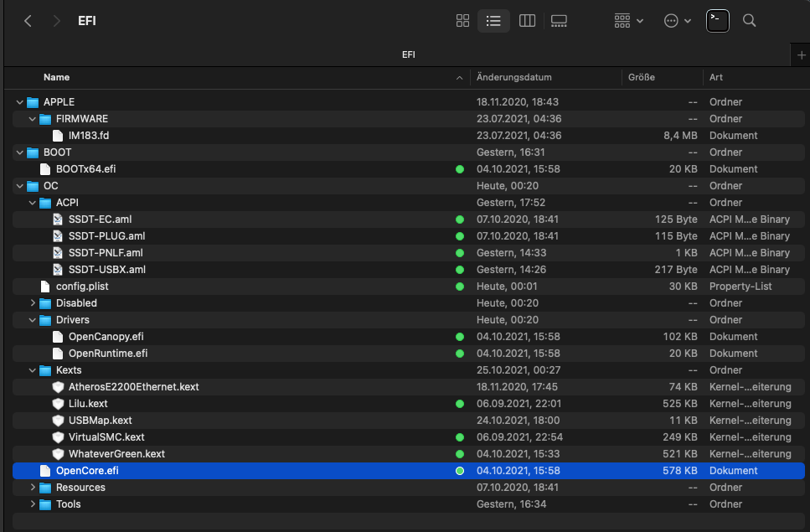Viewport: 810px width, 532px height.
Task: Click the IM183.fd file icon
Action: [x=58, y=136]
